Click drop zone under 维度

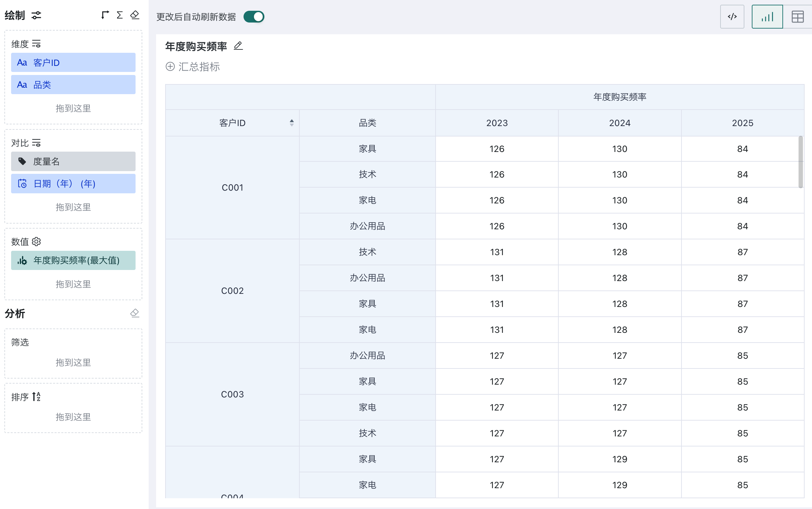[x=73, y=108]
